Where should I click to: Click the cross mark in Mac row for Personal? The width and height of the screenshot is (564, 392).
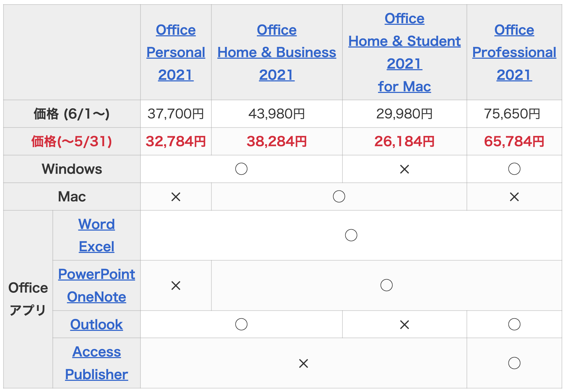[176, 197]
